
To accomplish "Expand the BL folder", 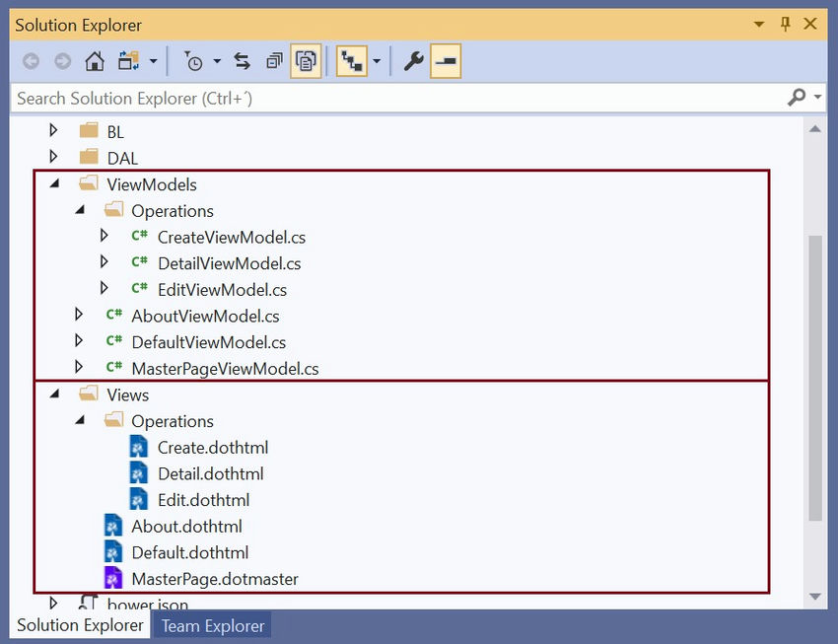I will coord(52,130).
